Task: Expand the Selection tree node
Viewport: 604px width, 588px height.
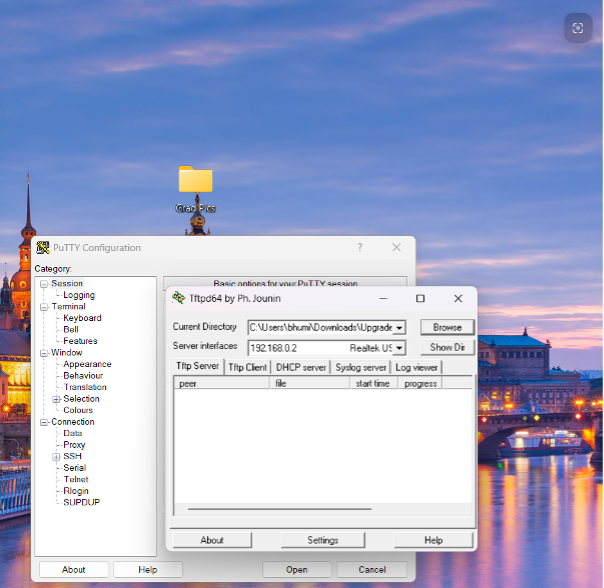Action: (x=56, y=399)
